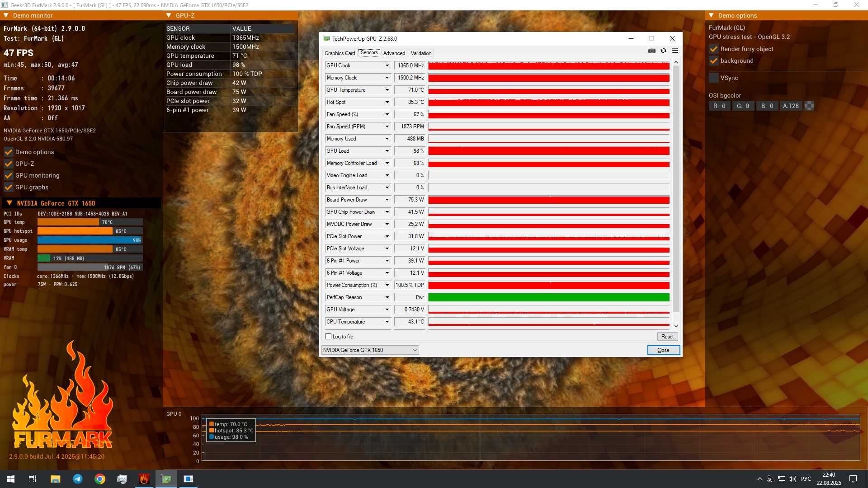This screenshot has width=868, height=488.
Task: Uncheck Render furry object
Action: [x=714, y=49]
